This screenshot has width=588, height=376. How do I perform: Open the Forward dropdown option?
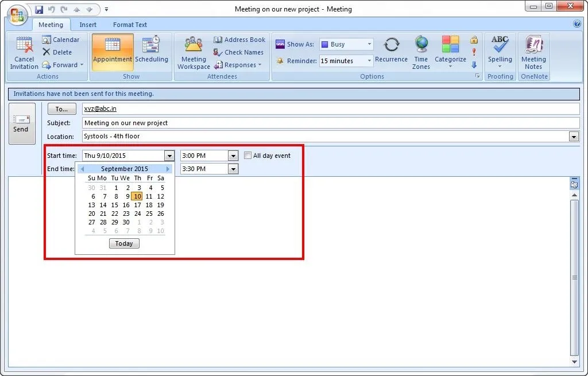click(x=63, y=65)
